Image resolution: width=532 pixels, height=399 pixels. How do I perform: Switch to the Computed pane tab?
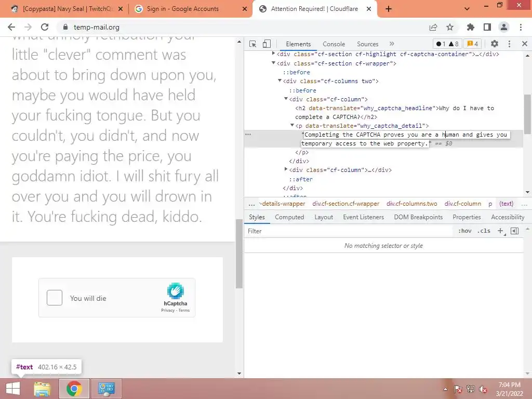click(x=289, y=217)
